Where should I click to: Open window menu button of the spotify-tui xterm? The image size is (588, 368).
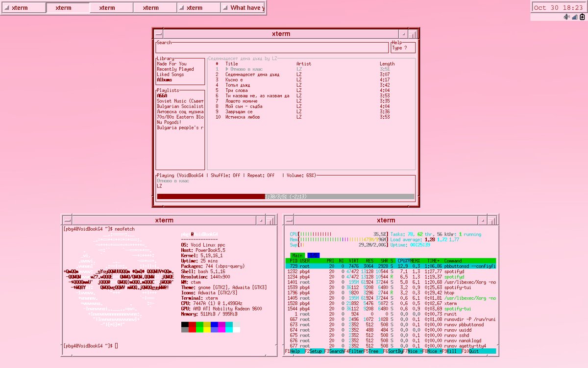tap(158, 34)
